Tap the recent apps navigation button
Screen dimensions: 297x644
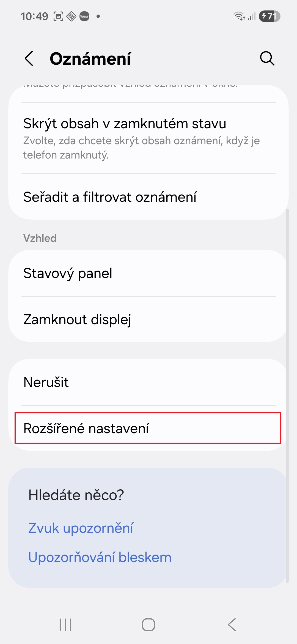65,624
